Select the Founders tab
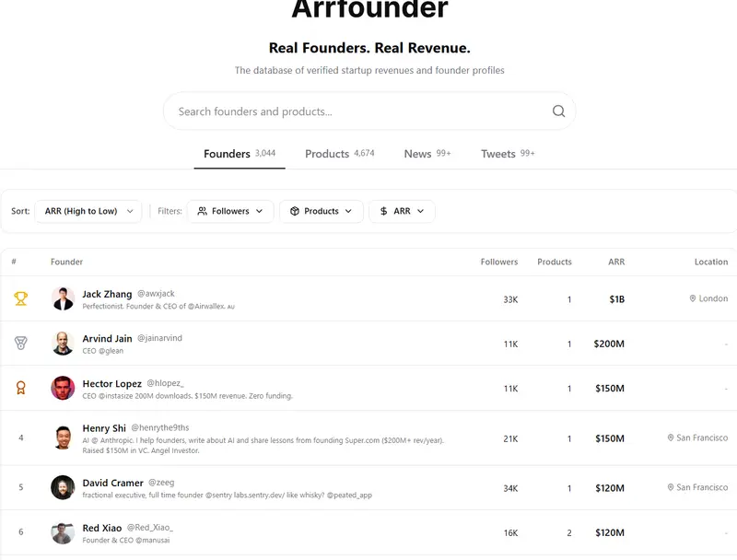Screen dimensions: 737x560 pyautogui.click(x=240, y=154)
